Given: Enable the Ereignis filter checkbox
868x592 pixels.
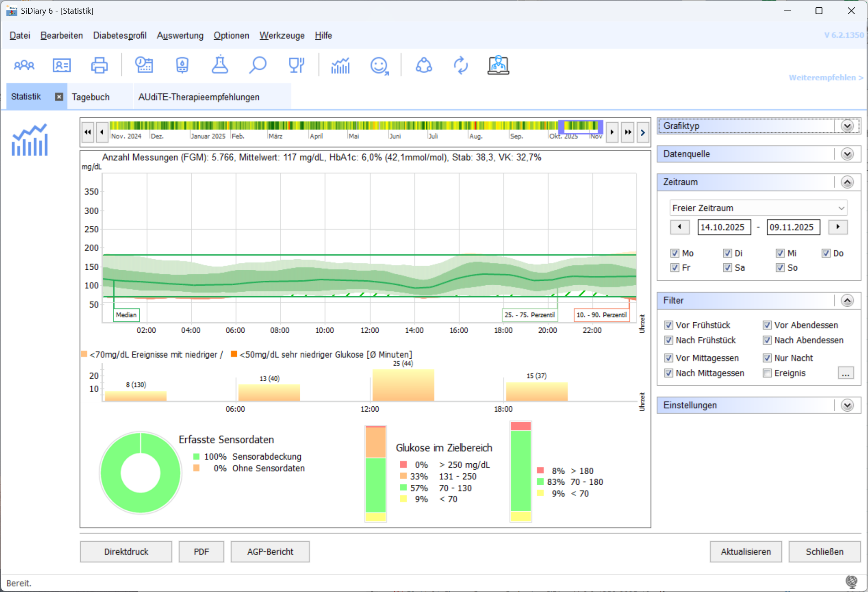Looking at the screenshot, I should (767, 373).
